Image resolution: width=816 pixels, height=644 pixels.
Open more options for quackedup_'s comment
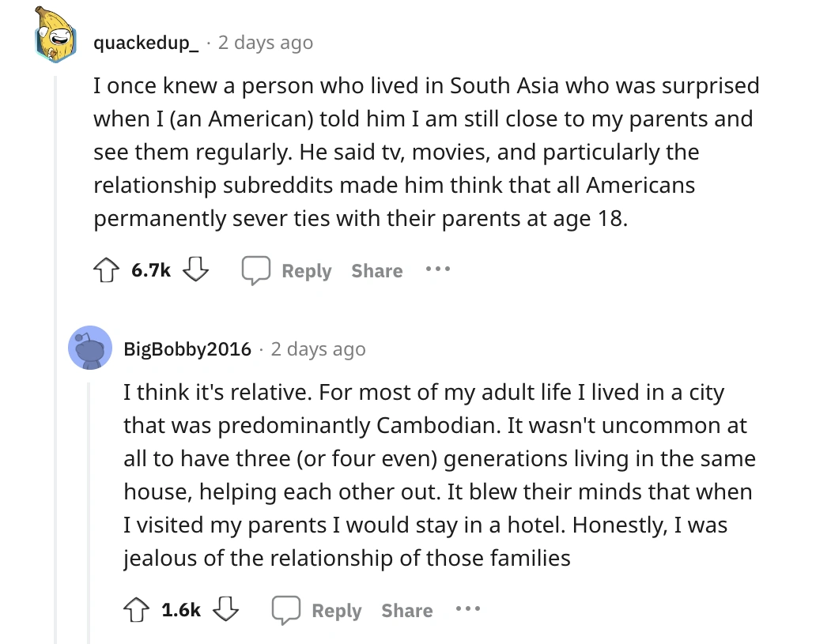[439, 270]
